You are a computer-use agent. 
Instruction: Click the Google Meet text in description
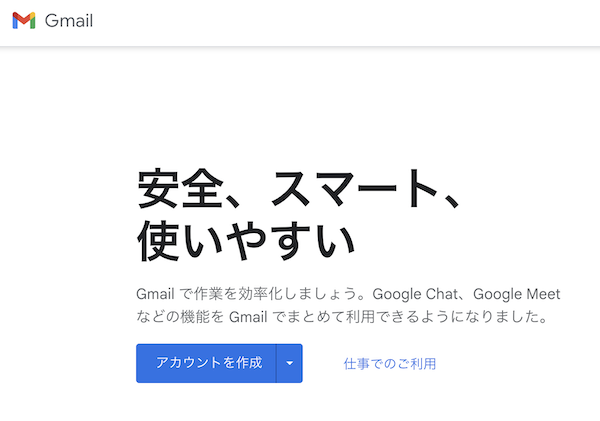(516, 294)
